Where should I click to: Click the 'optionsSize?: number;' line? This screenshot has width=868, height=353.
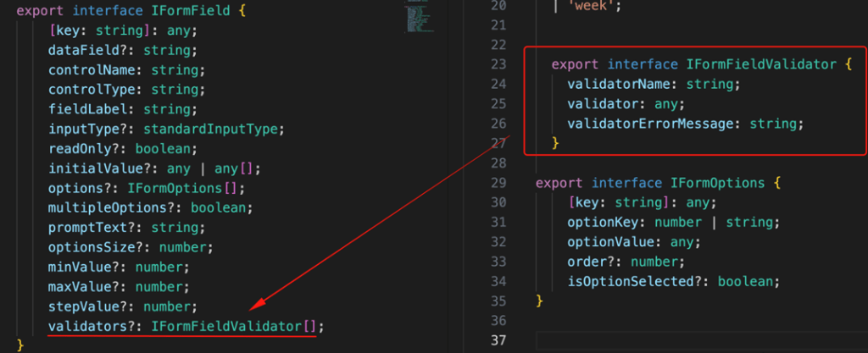(x=131, y=247)
